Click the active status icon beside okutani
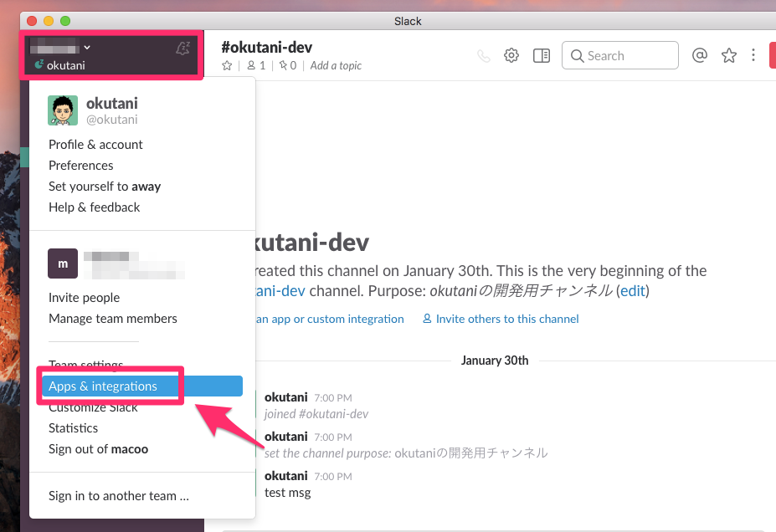Screen dimensions: 776x532 pyautogui.click(x=39, y=64)
